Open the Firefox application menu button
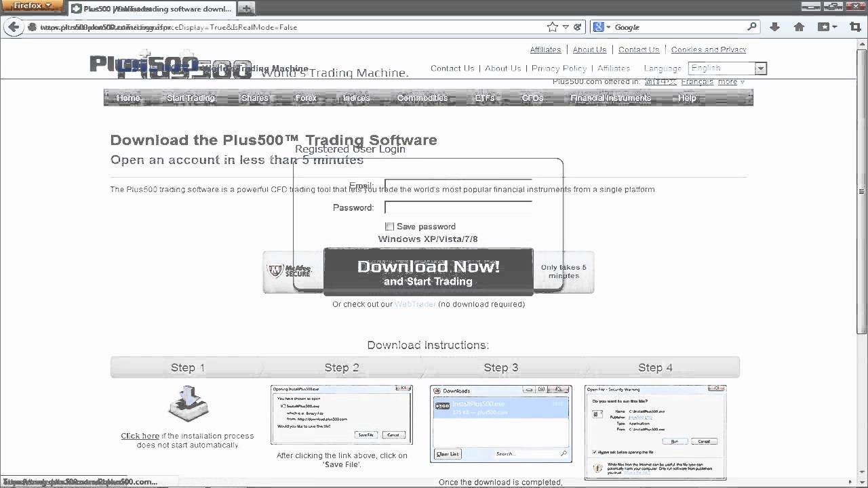Screen dimensions: 868x488 [x=33, y=7]
